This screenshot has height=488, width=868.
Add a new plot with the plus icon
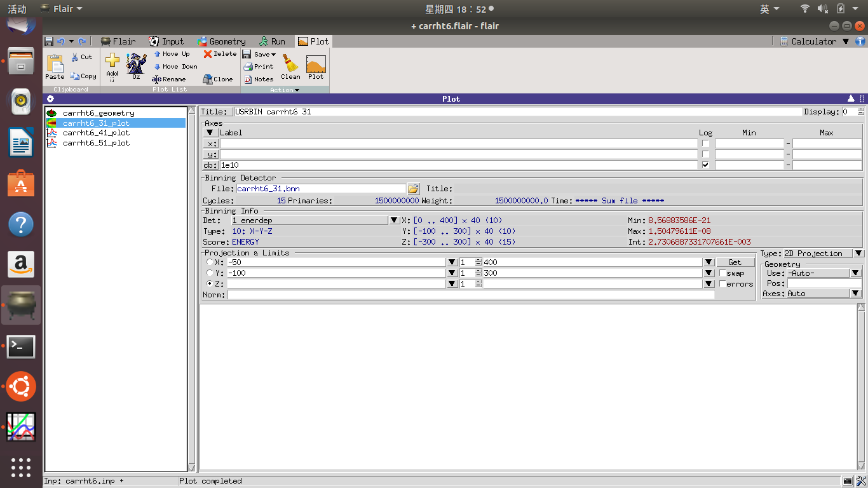click(112, 66)
